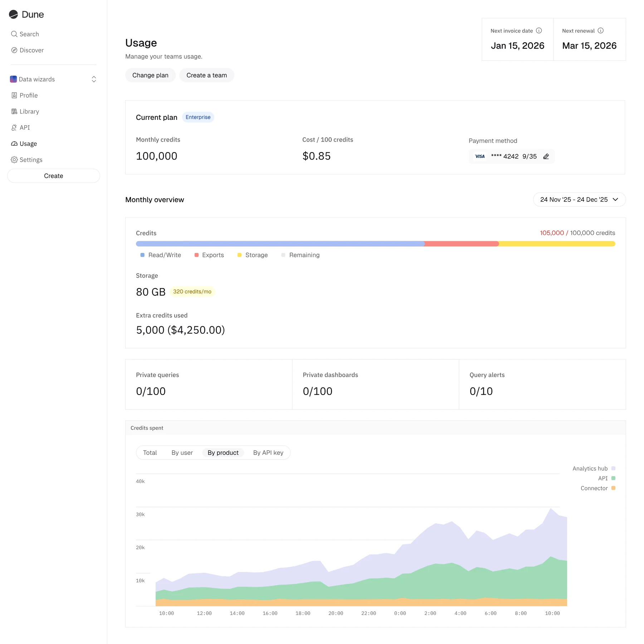Viewport: 644px width, 644px height.
Task: Click the **** 4242 card number
Action: [504, 156]
